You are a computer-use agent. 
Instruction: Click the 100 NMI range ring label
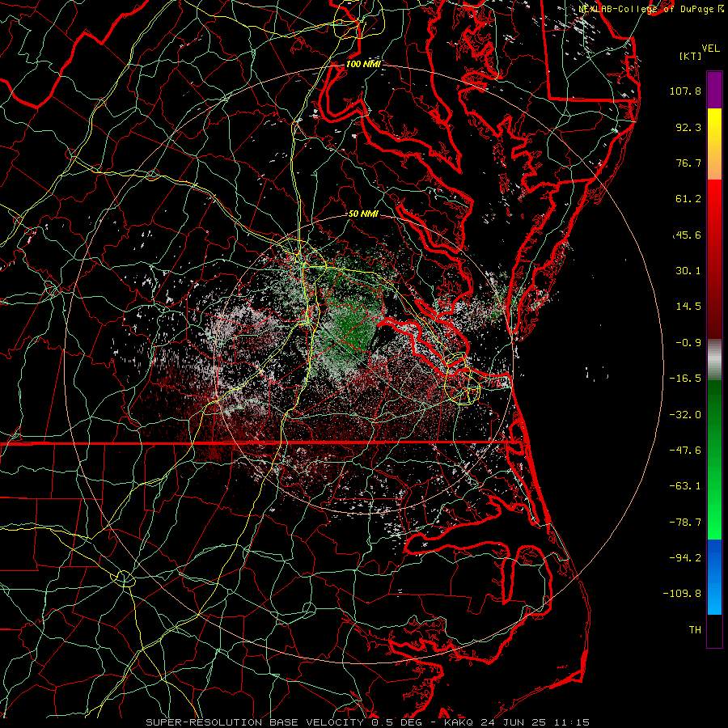point(363,64)
